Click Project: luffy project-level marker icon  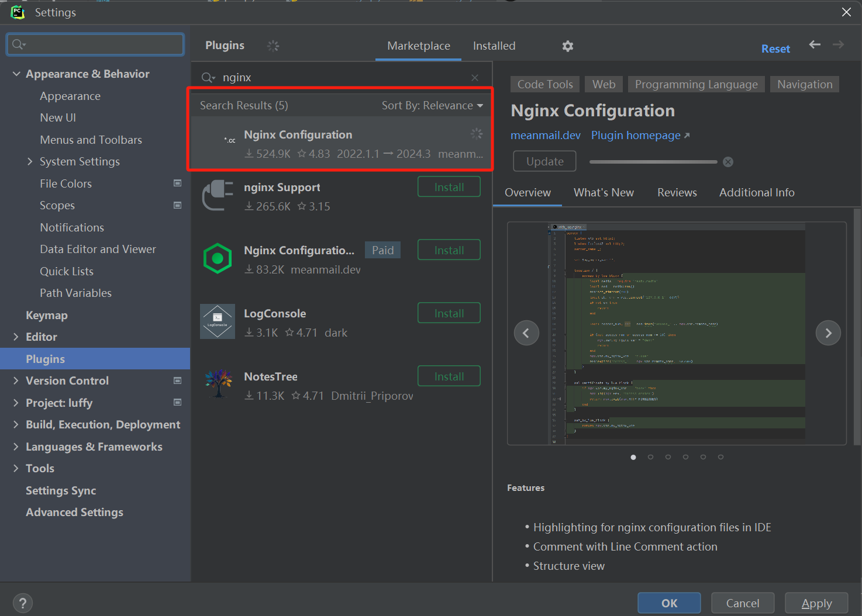click(x=178, y=402)
